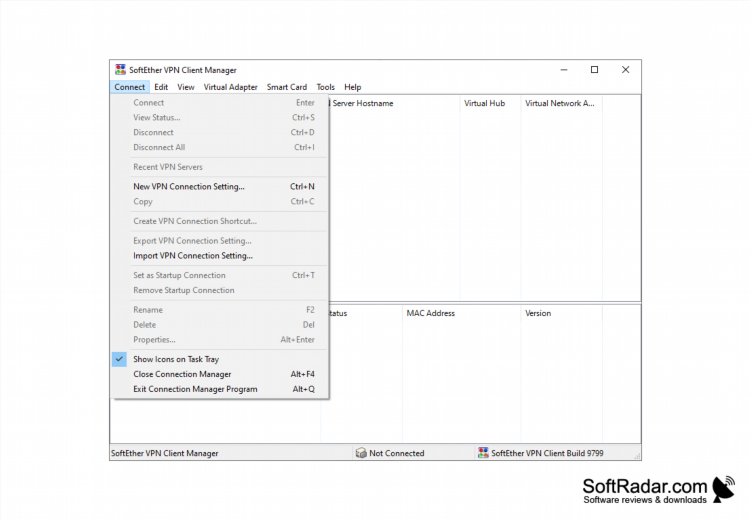Click the Delete menu entry
Image resolution: width=750 pixels, height=520 pixels.
tap(220, 324)
